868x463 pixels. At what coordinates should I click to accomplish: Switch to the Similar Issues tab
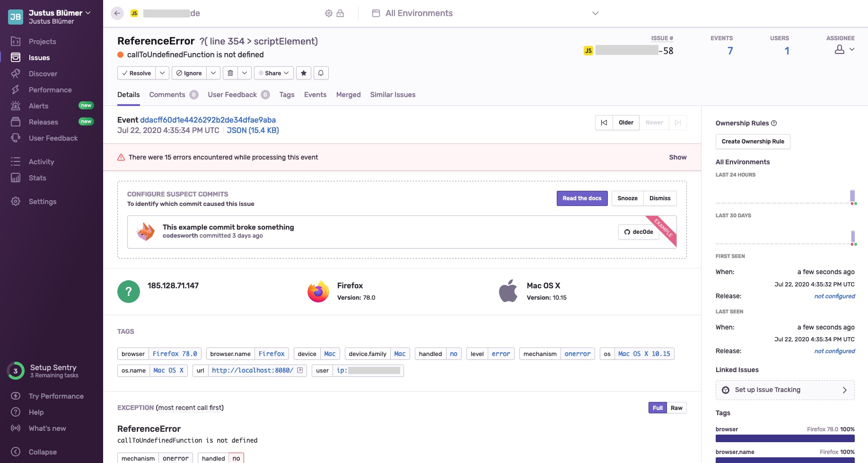pos(393,95)
